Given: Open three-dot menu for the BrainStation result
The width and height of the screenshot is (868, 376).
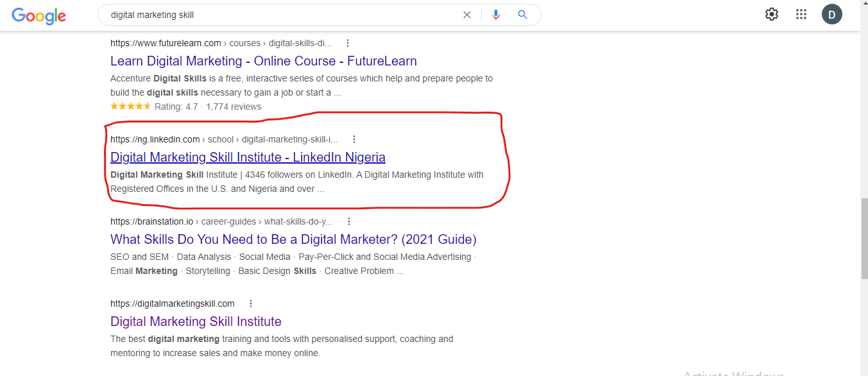Looking at the screenshot, I should (x=349, y=221).
